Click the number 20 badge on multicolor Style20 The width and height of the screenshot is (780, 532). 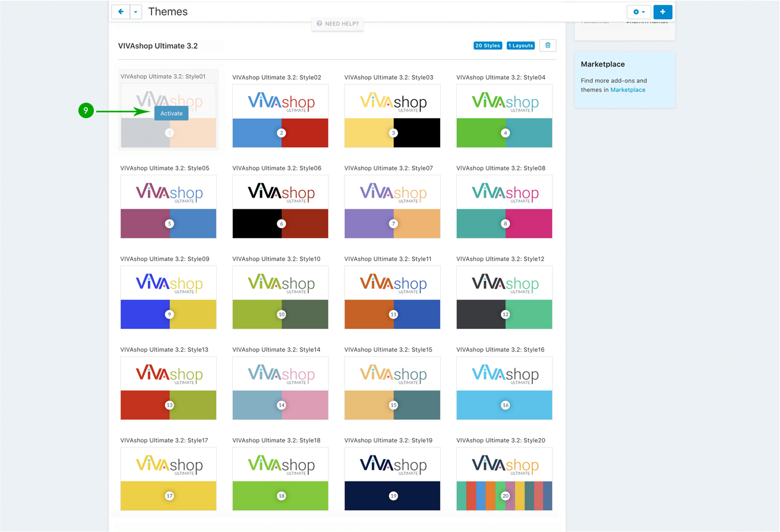click(505, 496)
